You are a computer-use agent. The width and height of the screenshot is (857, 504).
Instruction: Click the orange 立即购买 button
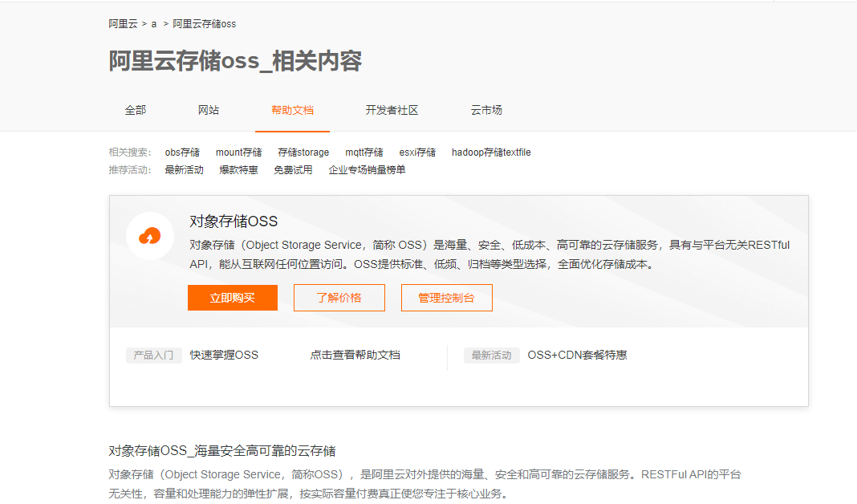(x=232, y=298)
